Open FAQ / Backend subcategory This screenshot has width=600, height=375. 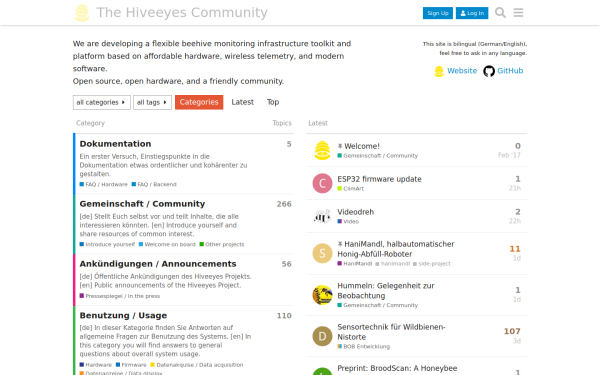(154, 184)
